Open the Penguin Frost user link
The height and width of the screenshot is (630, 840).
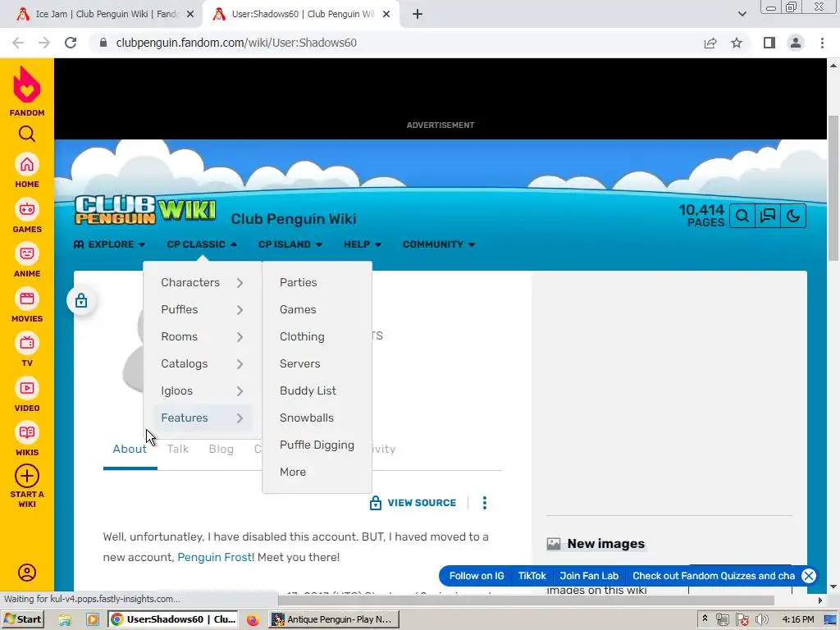coord(214,557)
